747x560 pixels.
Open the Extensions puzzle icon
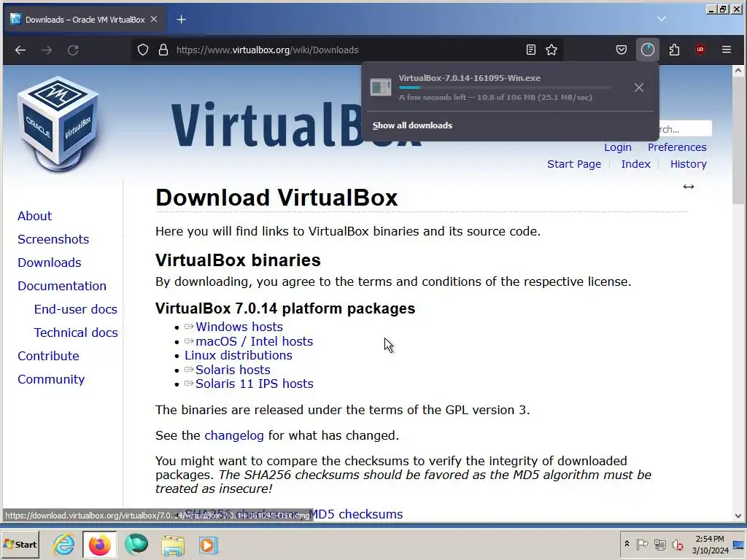[x=674, y=50]
